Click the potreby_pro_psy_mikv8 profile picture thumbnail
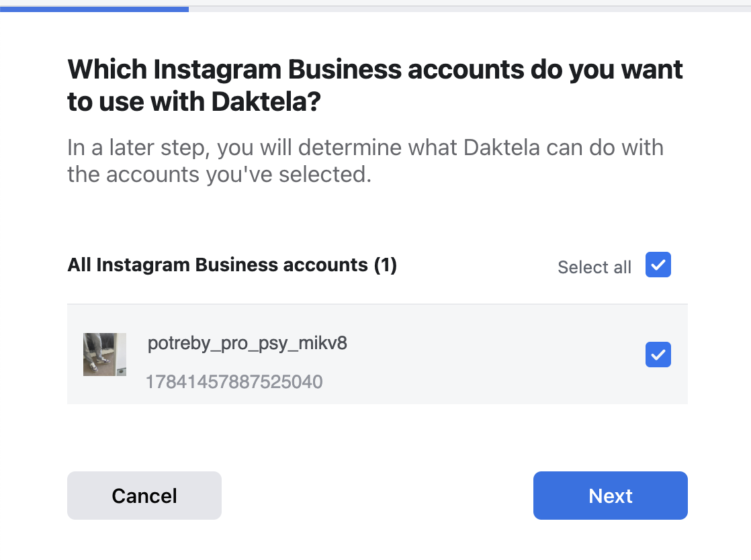The image size is (751, 560). [104, 354]
